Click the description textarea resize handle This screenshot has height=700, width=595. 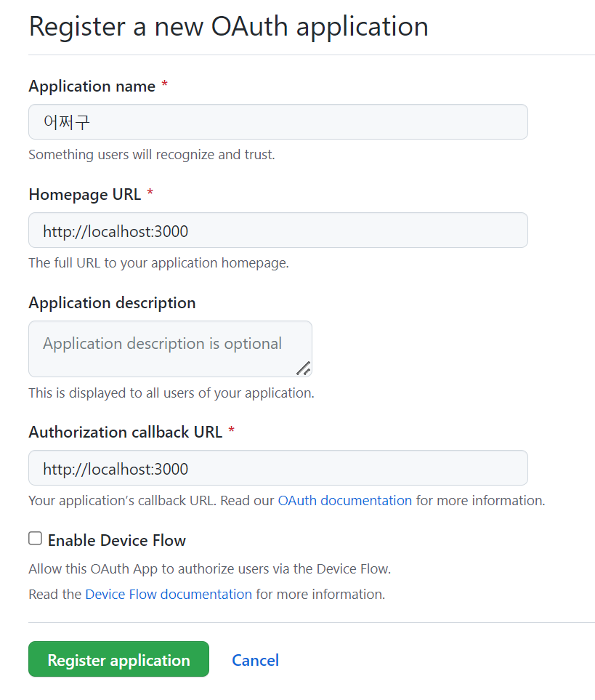(304, 369)
